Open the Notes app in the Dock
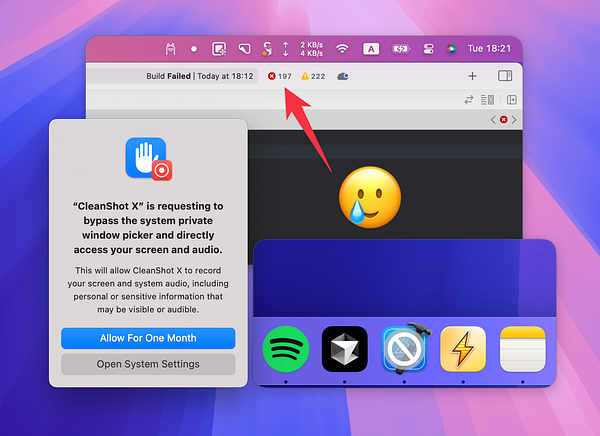The image size is (600, 436). [523, 349]
